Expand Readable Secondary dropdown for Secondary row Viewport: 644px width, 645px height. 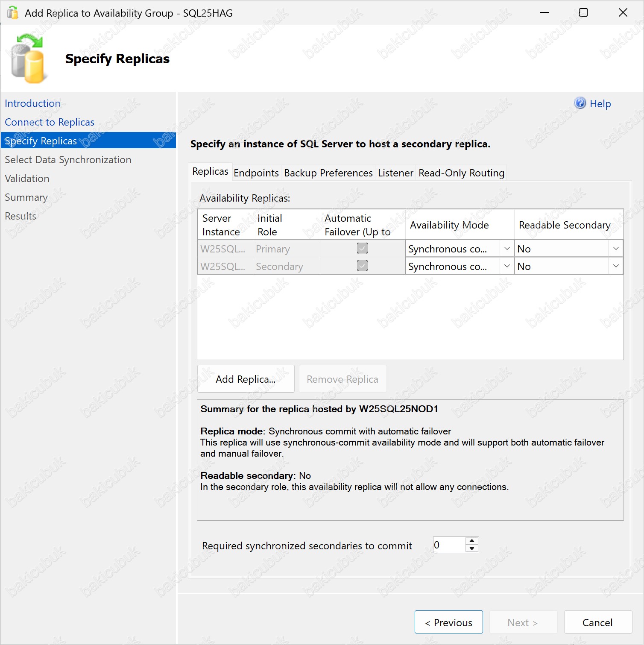click(615, 266)
